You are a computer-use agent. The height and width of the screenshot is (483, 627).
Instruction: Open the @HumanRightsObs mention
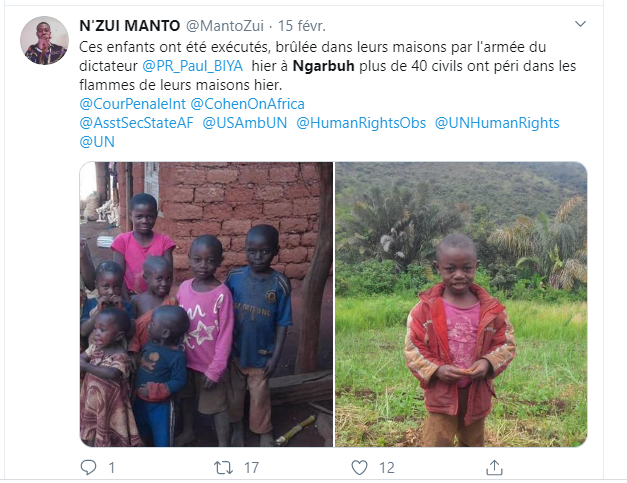(x=361, y=123)
